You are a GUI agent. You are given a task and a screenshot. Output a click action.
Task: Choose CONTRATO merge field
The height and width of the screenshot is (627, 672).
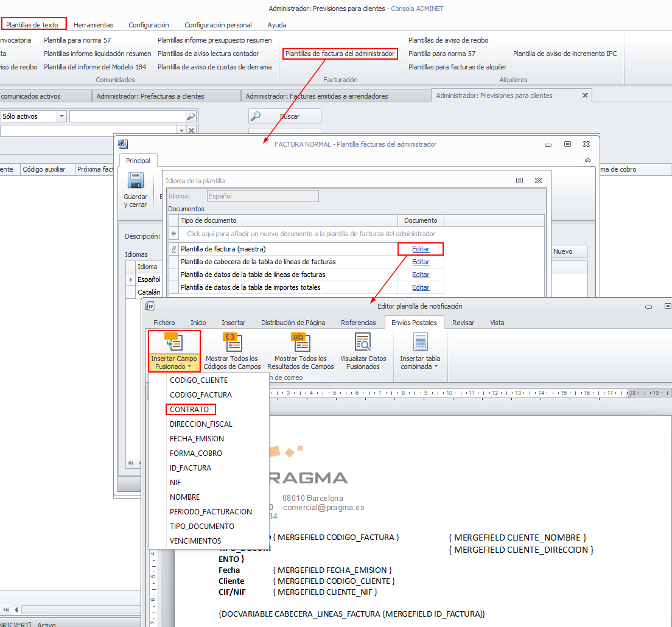point(189,409)
